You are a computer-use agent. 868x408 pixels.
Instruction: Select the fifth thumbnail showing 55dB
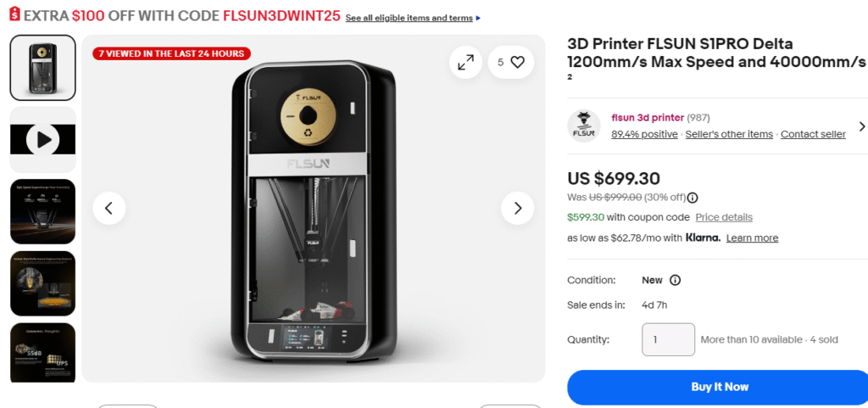[x=42, y=352]
